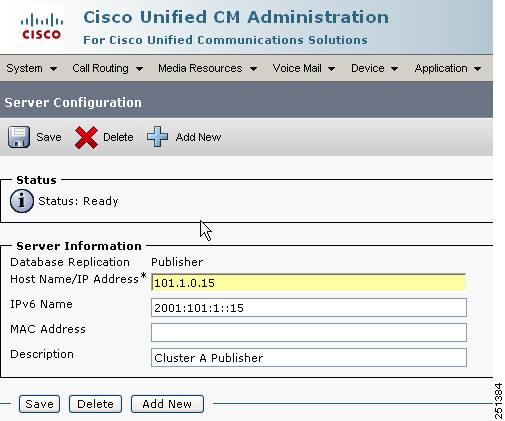Image resolution: width=505 pixels, height=421 pixels.
Task: Expand the Media Resources dropdown arrow
Action: pos(253,69)
